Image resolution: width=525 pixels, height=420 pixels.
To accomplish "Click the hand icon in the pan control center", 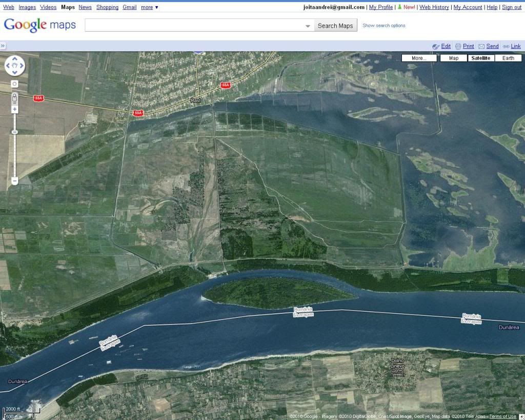I will tap(15, 66).
